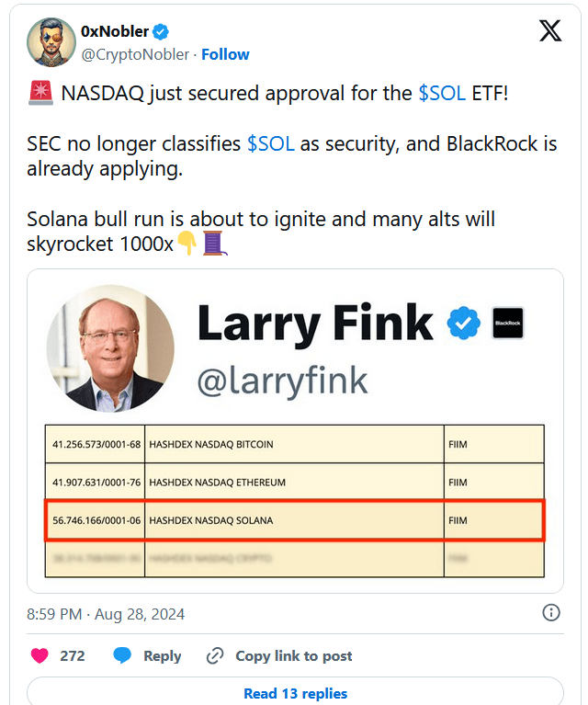Open the 8:59 PM Aug 28 timestamp

(x=106, y=613)
